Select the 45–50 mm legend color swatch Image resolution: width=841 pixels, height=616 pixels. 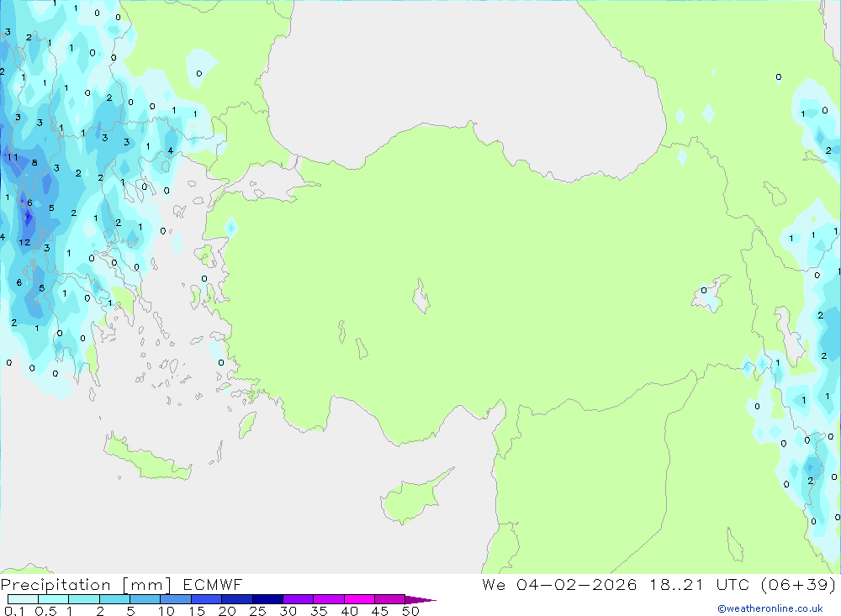point(390,599)
